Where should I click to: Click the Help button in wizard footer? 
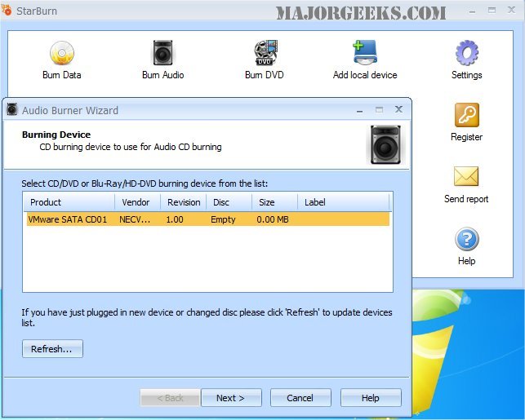click(371, 398)
